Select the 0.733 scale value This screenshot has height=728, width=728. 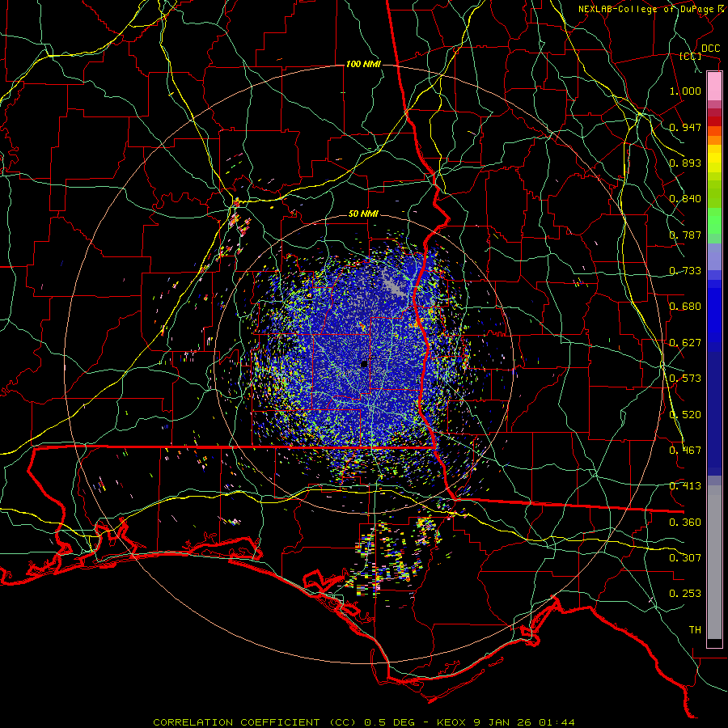tap(685, 271)
